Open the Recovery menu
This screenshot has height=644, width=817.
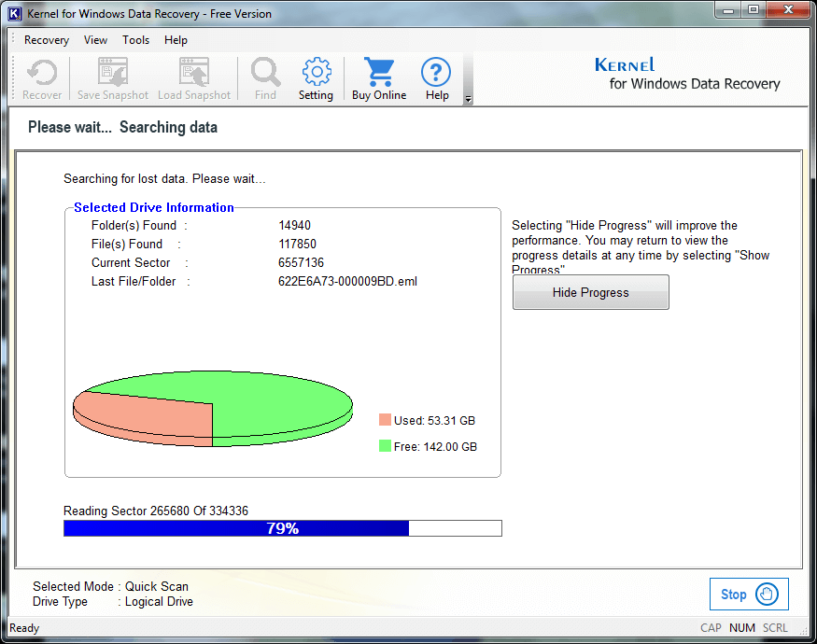(47, 40)
